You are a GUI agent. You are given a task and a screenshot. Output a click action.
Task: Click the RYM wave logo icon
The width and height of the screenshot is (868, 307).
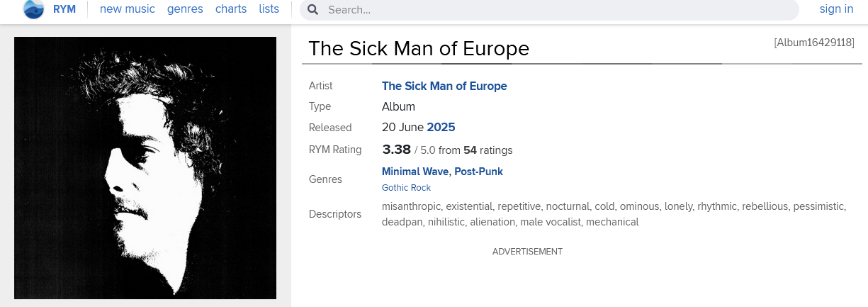[x=33, y=9]
